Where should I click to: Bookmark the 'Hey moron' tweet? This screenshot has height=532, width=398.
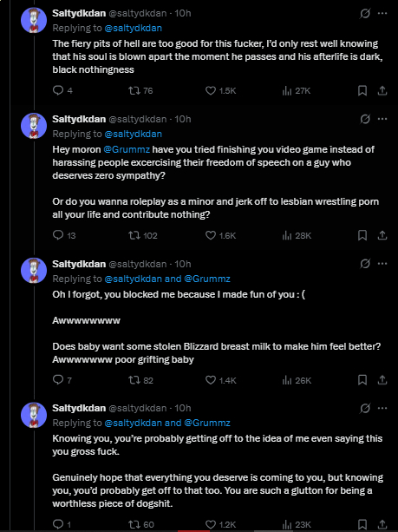[362, 235]
